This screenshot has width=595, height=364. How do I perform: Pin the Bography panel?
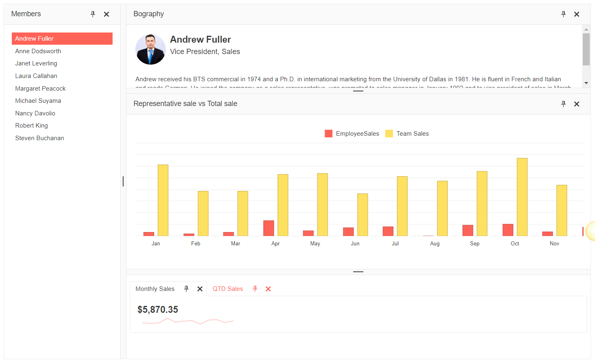click(563, 14)
